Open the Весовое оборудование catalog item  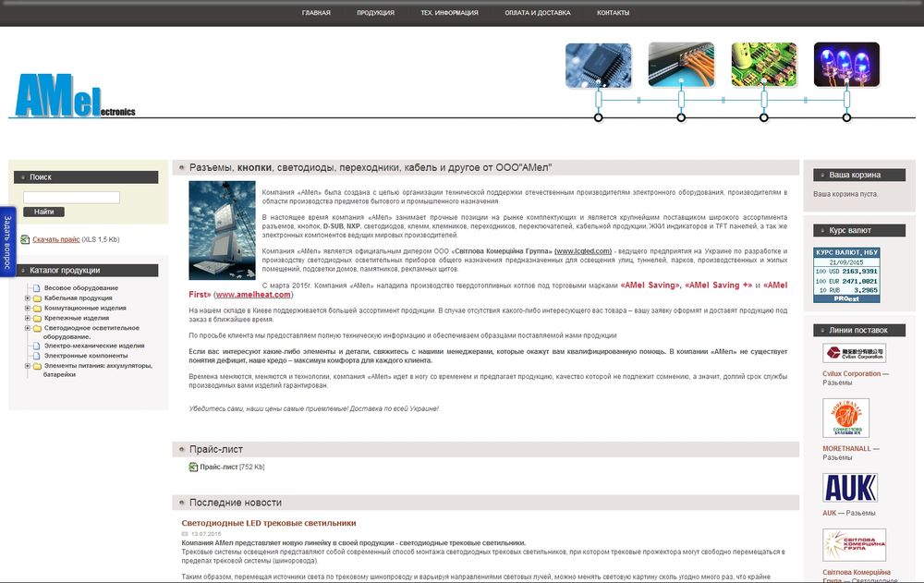tap(81, 288)
